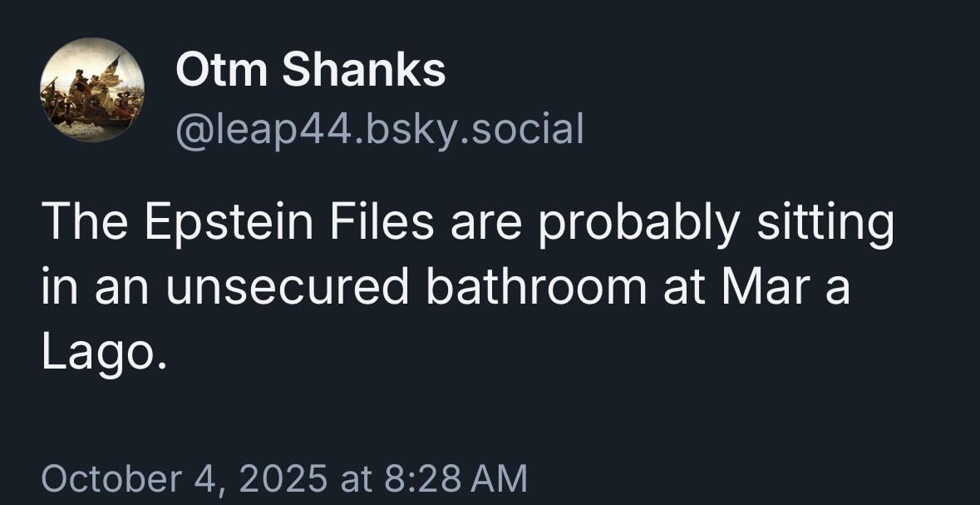The image size is (980, 505).
Task: Open the @leap44.bsky.social handle link
Action: (x=379, y=129)
